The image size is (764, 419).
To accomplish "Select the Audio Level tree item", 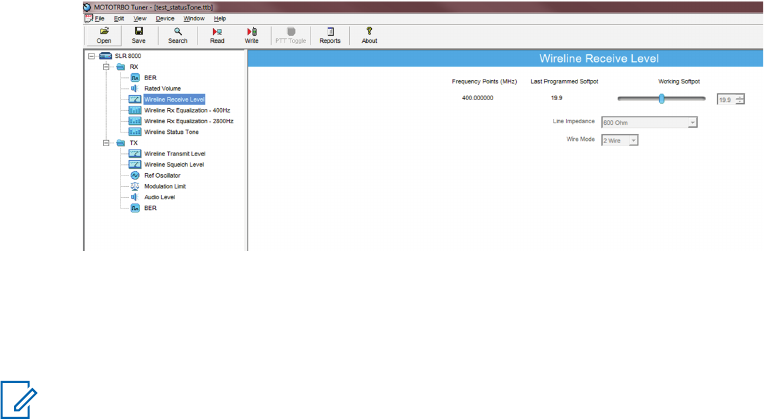I will (x=159, y=197).
